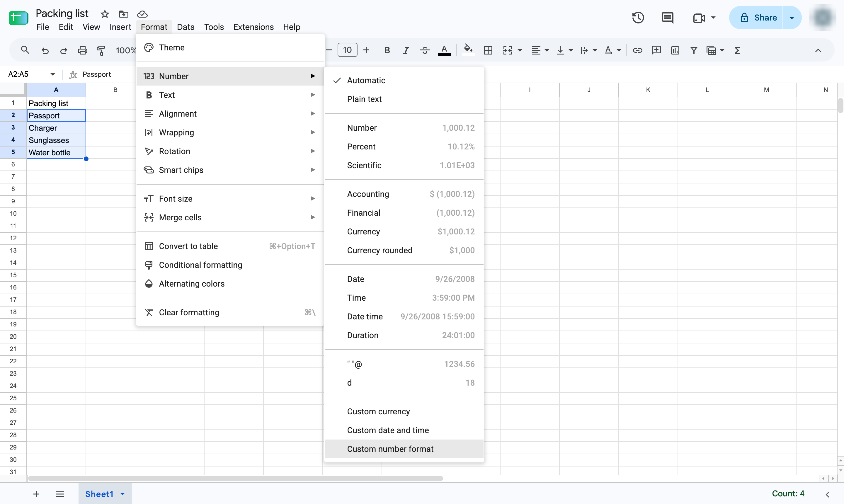
Task: Toggle strikethrough formatting in toolbar
Action: pos(425,50)
